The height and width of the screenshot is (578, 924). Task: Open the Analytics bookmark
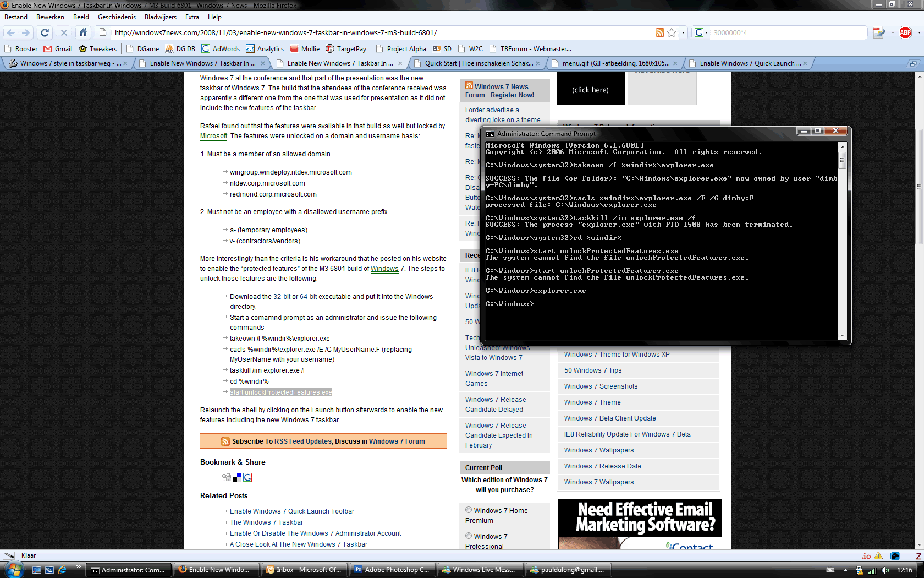coord(265,48)
